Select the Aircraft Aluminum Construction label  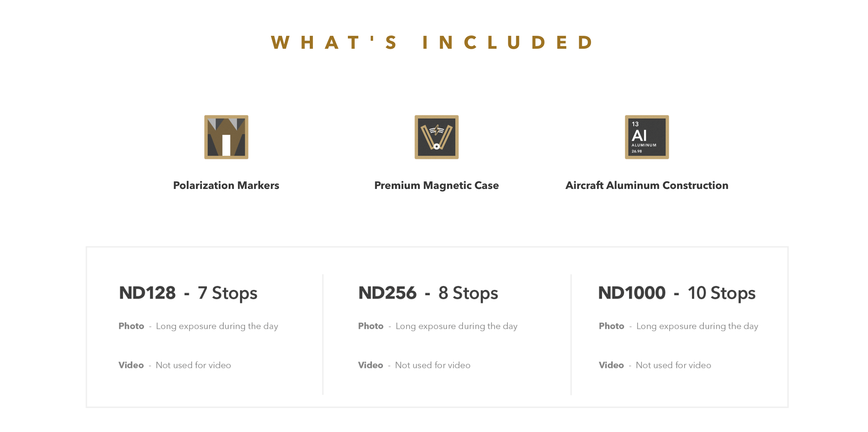click(647, 185)
